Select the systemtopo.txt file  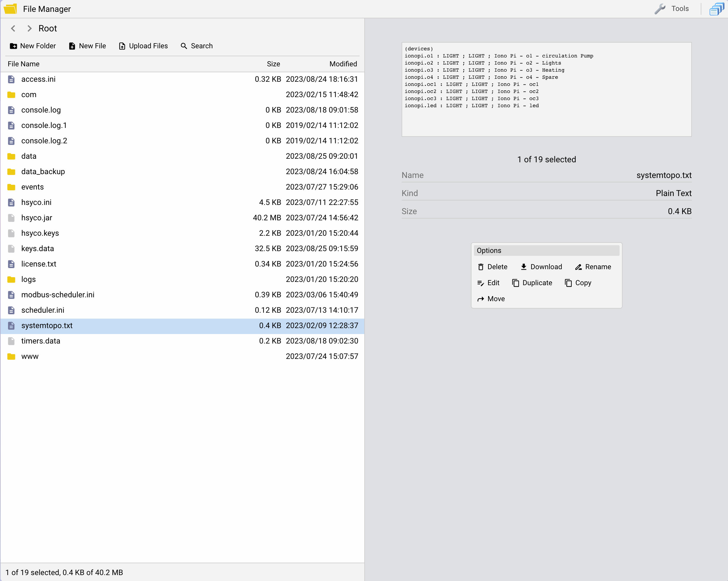click(x=47, y=325)
